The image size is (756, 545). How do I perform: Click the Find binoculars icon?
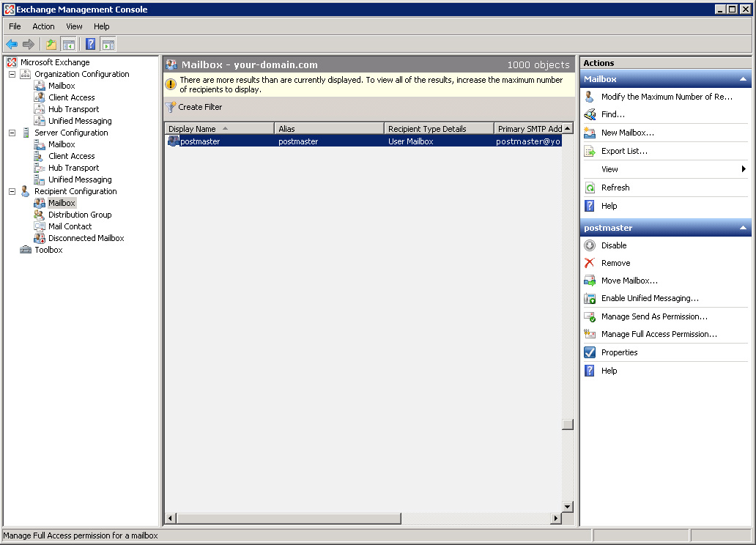(590, 114)
